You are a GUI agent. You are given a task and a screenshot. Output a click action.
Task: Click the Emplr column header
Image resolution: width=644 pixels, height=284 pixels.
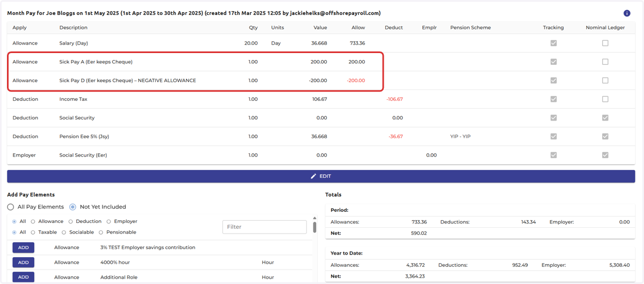coord(429,28)
